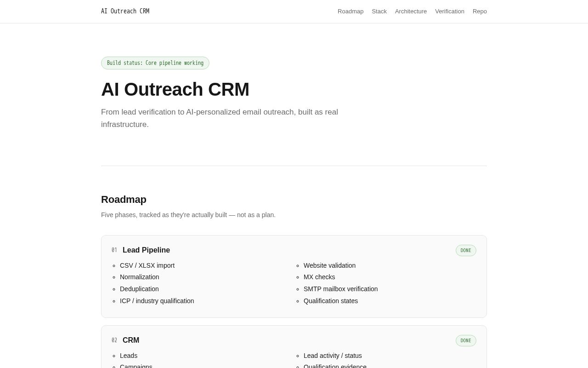
Task: Click SMTP mailbox verification item
Action: coord(340,289)
